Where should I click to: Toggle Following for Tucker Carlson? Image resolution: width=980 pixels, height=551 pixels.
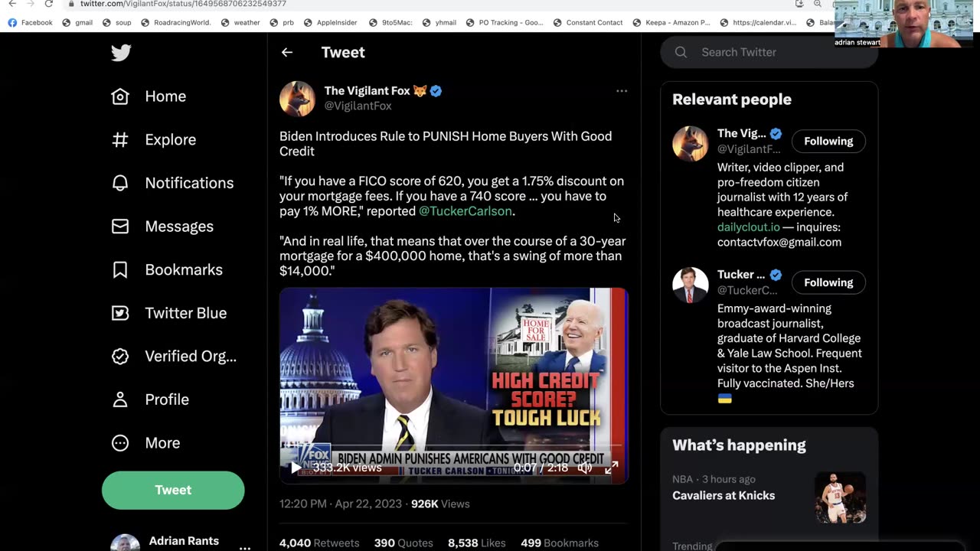pos(828,282)
